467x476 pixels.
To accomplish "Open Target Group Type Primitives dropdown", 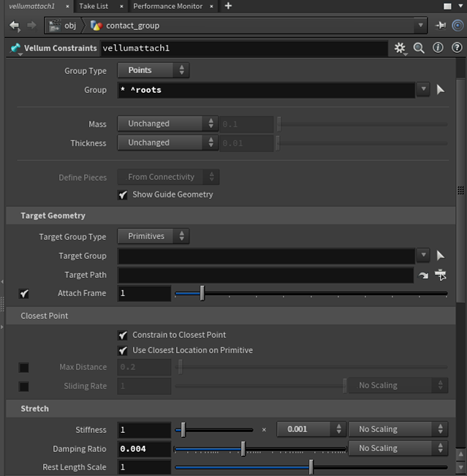I will 153,237.
